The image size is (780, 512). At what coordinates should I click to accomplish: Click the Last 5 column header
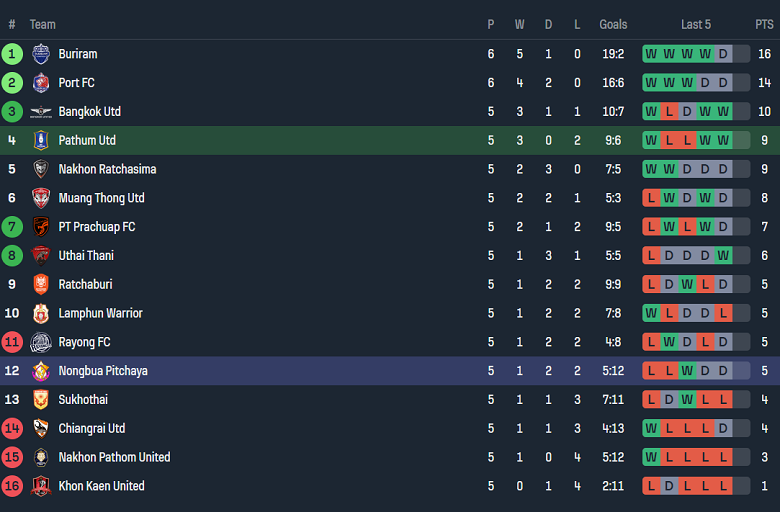[x=696, y=24]
